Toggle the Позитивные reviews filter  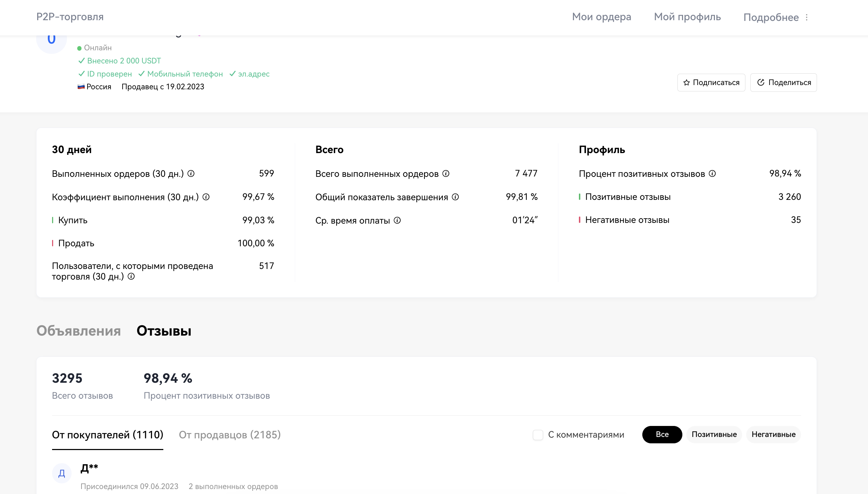pos(714,434)
